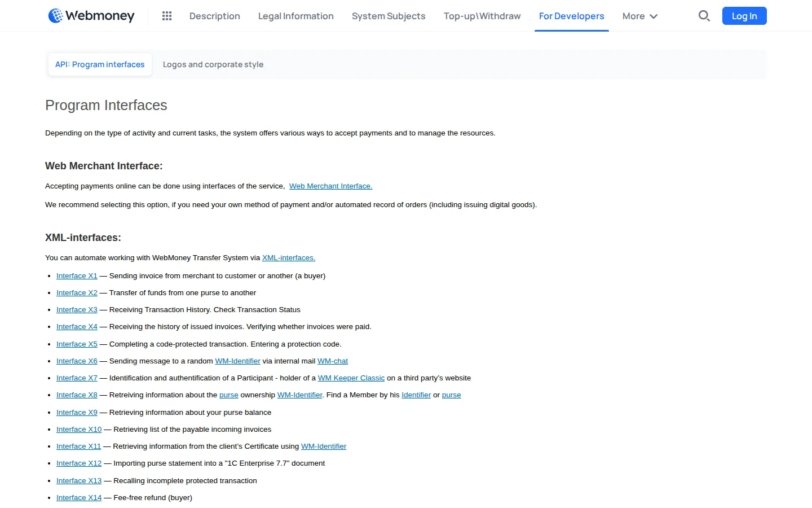
Task: Open the Web Merchant Interface link
Action: pos(330,186)
